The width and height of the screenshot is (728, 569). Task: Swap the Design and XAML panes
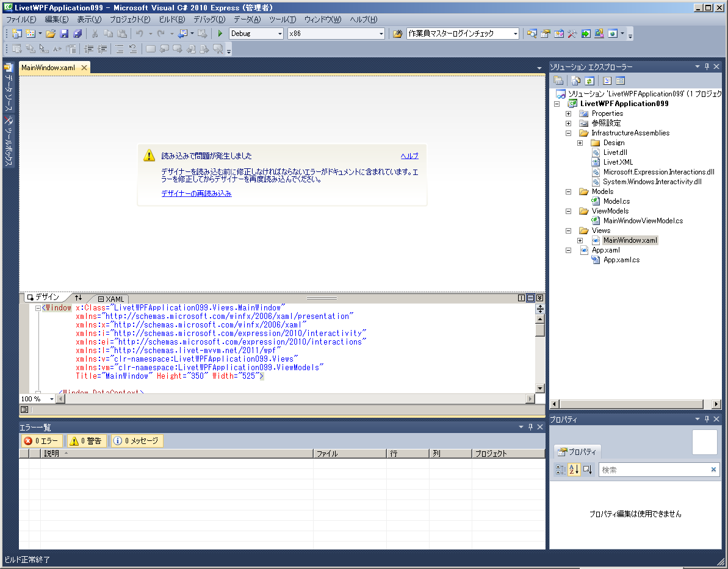click(79, 298)
